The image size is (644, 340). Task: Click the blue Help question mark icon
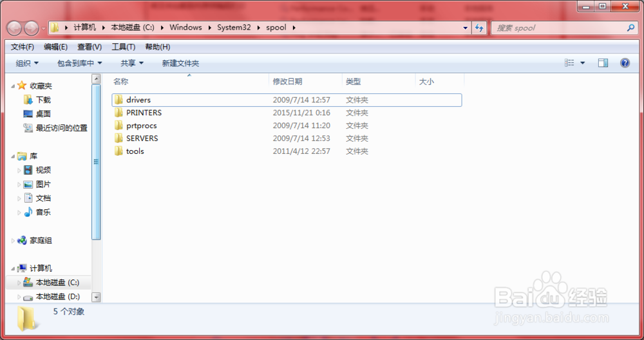[625, 63]
